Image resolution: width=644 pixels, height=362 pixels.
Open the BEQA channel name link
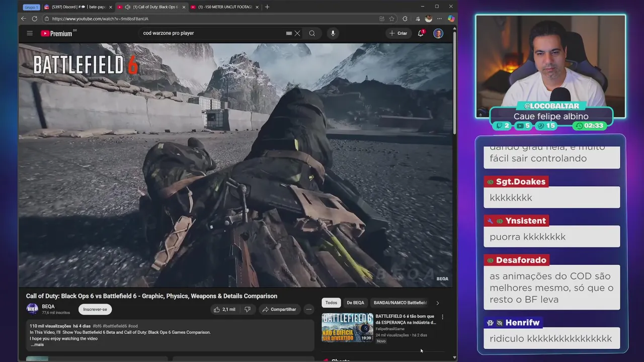point(48,307)
